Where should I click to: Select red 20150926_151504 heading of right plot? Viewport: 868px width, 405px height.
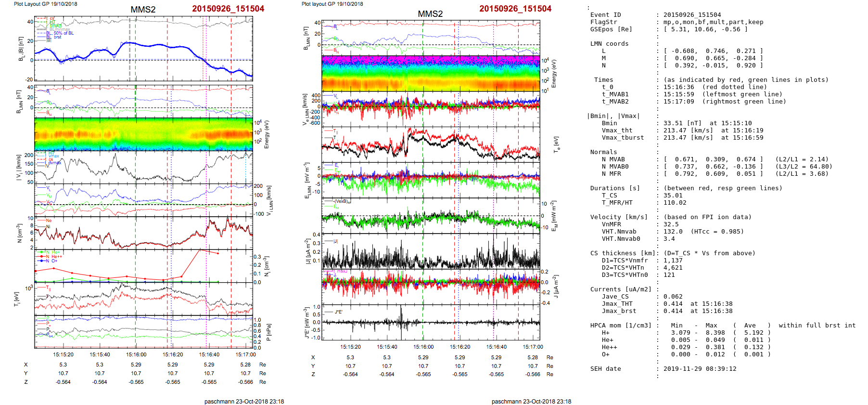pos(515,9)
